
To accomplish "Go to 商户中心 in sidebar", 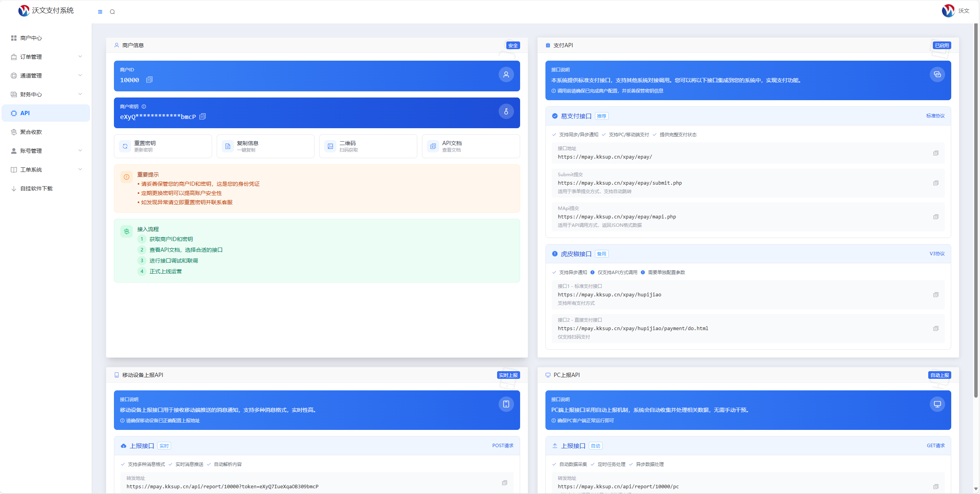I will pyautogui.click(x=31, y=38).
